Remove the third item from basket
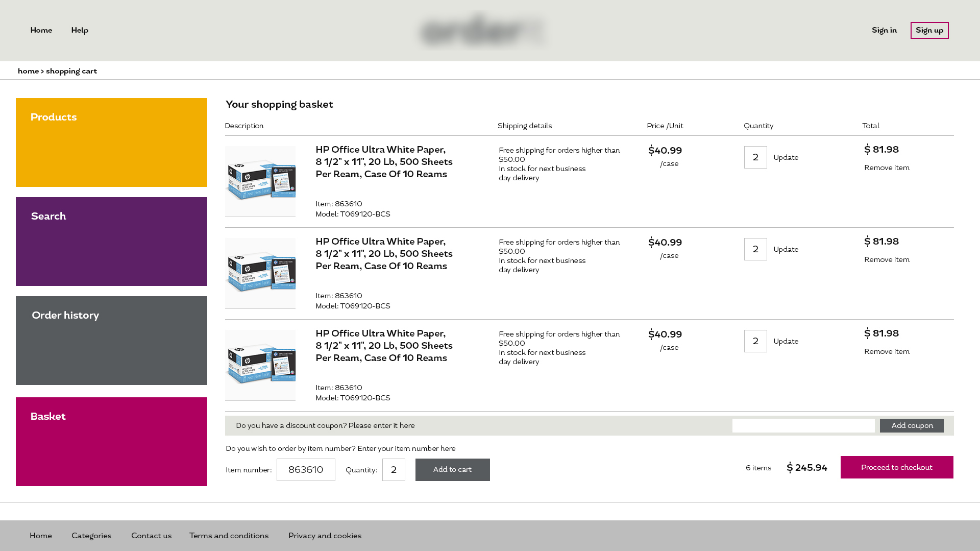The height and width of the screenshot is (551, 980). point(887,352)
